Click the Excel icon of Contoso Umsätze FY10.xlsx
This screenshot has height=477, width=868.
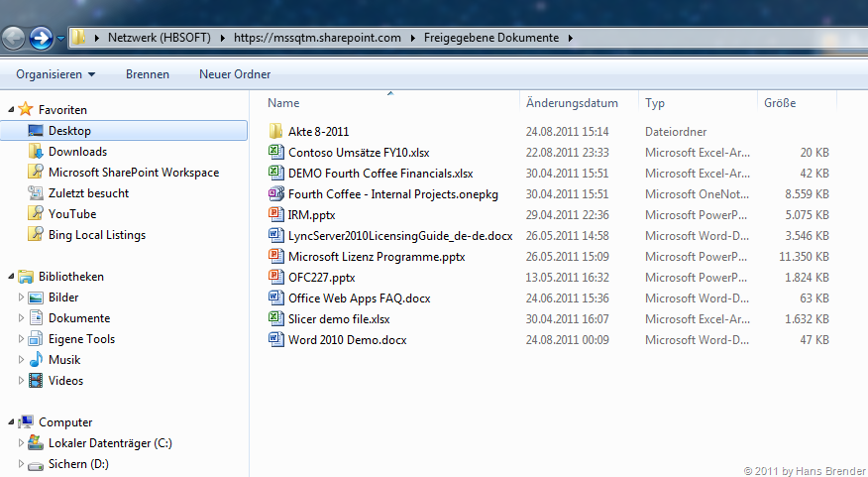point(276,152)
